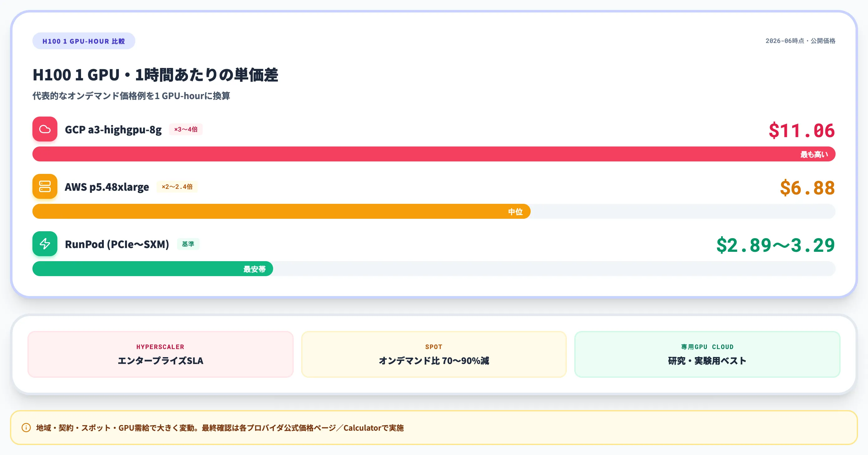
Task: Click the heading 'H100 1 GPU・1時間あたりの単価差'
Action: coord(155,74)
